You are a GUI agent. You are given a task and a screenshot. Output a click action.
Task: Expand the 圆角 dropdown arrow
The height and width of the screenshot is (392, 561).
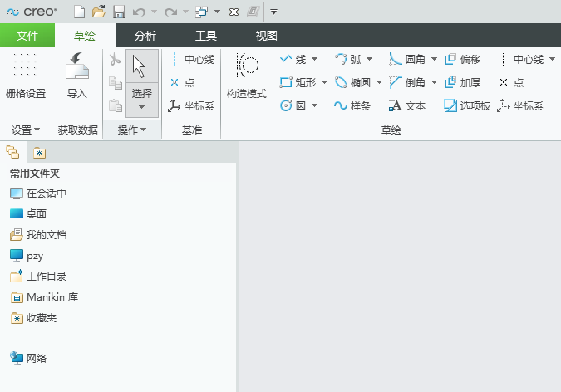(x=434, y=59)
